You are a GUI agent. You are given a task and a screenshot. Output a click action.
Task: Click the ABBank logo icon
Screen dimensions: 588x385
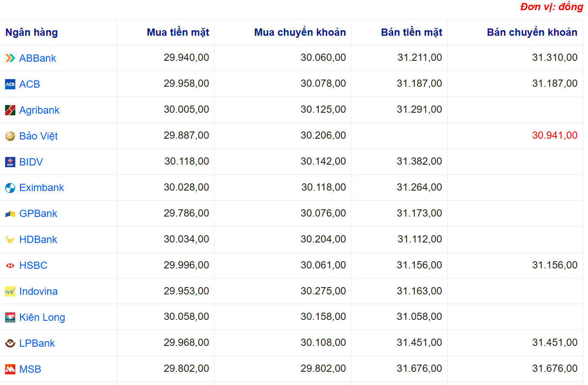coord(10,58)
